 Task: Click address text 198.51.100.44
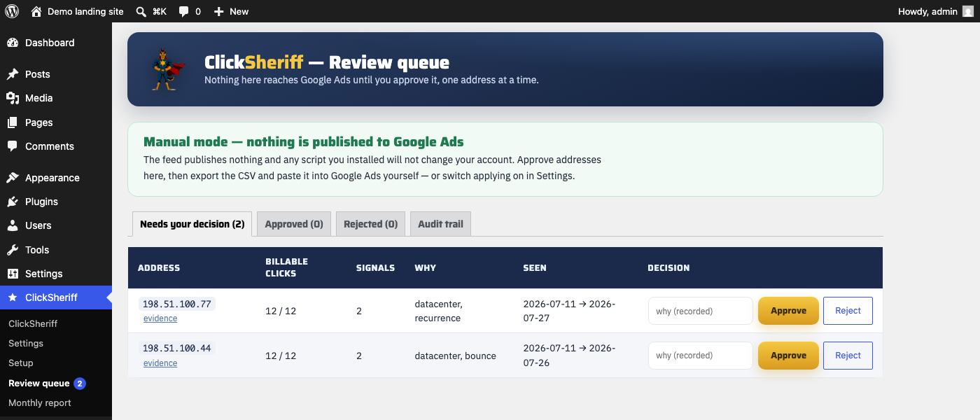click(x=177, y=348)
